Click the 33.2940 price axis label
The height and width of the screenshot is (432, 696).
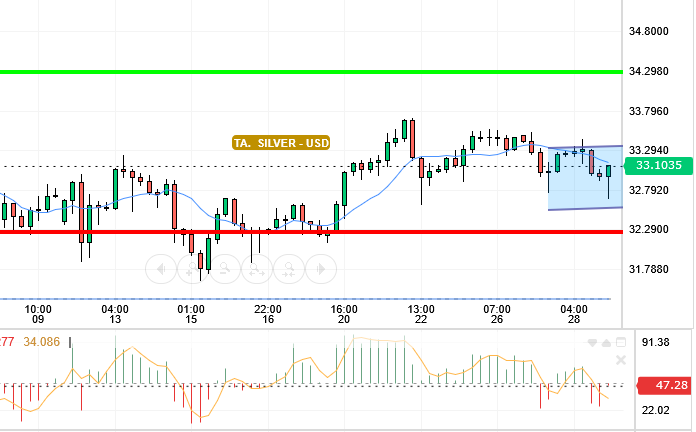click(x=649, y=150)
